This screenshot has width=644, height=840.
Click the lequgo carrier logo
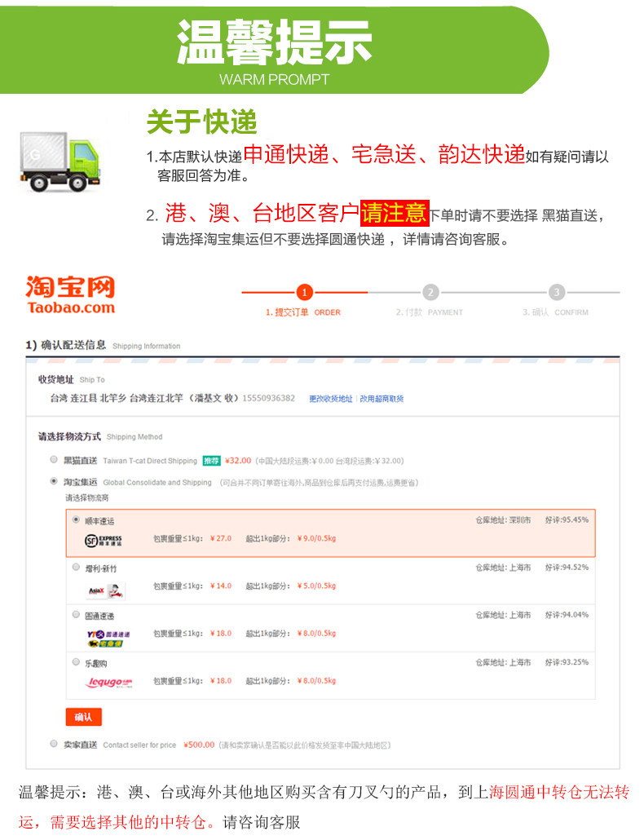tap(108, 682)
